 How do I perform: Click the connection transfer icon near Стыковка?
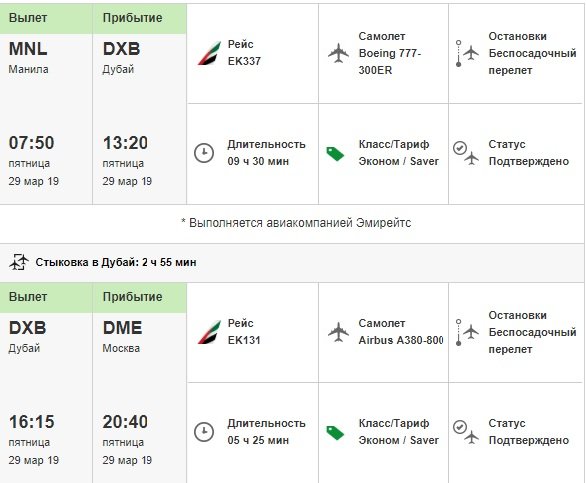pyautogui.click(x=19, y=262)
